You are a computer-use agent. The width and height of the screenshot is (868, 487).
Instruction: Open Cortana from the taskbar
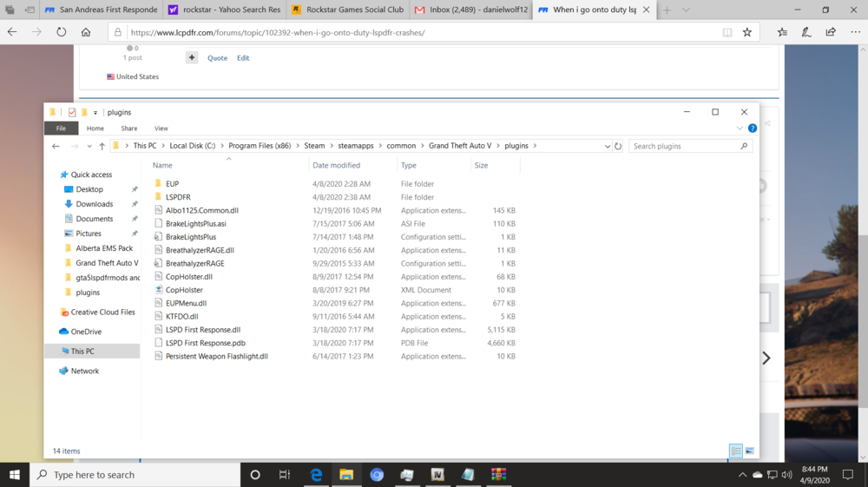tap(255, 474)
